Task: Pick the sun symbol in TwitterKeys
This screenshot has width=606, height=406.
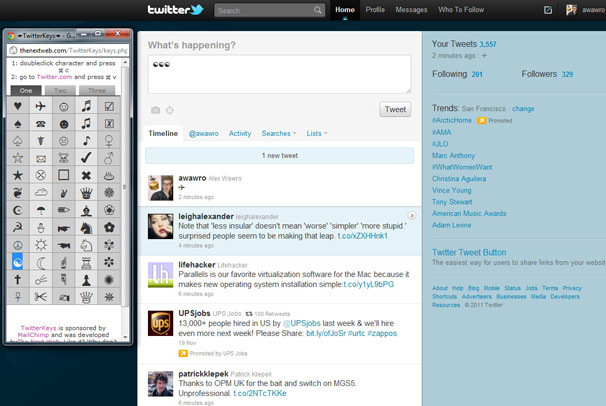Action: click(x=41, y=245)
